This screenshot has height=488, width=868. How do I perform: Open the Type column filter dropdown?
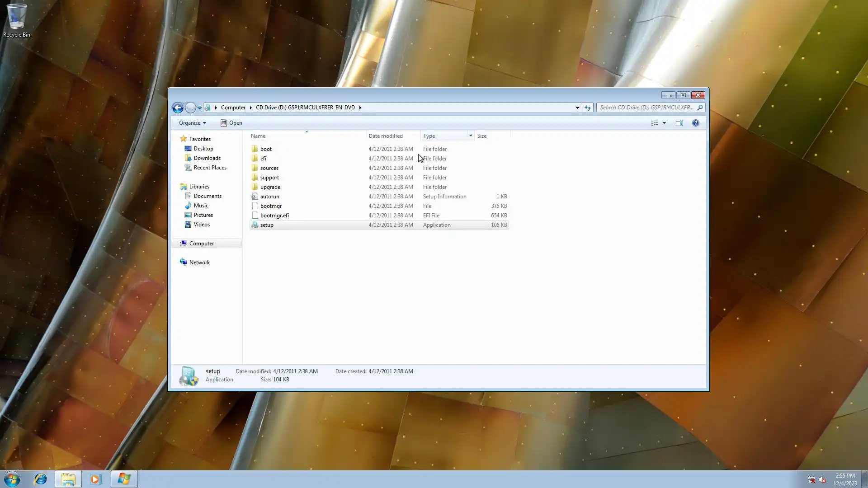470,136
